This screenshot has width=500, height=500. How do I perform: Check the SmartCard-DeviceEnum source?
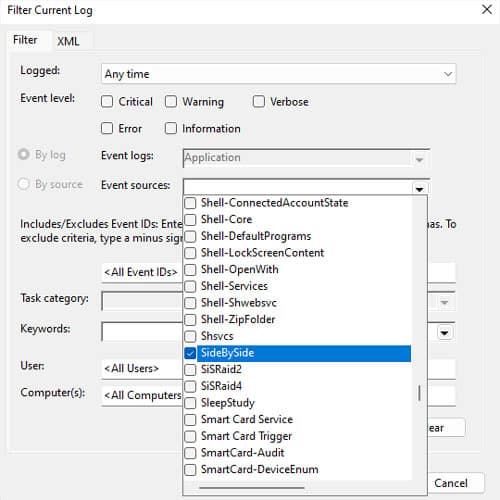(x=190, y=469)
